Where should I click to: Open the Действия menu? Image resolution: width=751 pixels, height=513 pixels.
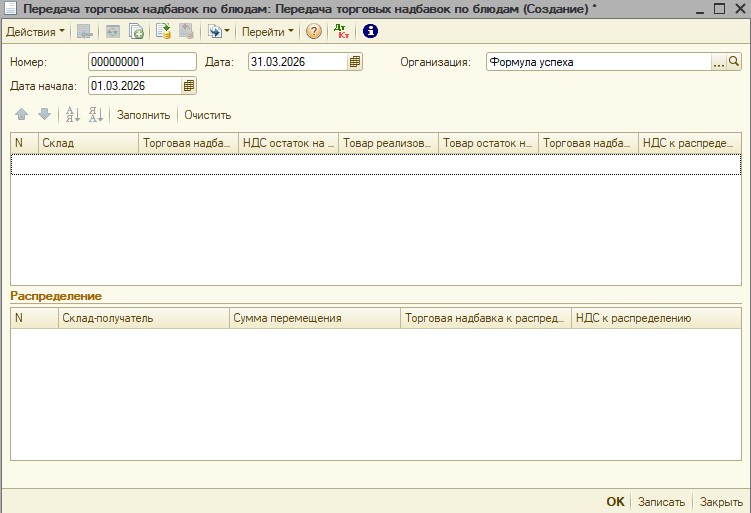pos(34,31)
